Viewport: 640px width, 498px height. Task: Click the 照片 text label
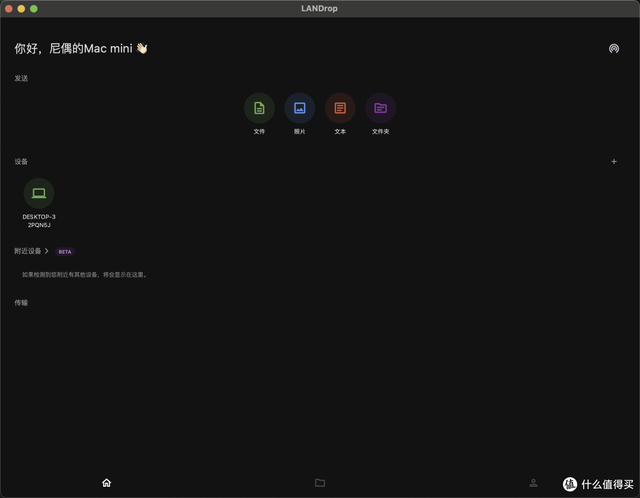[300, 131]
